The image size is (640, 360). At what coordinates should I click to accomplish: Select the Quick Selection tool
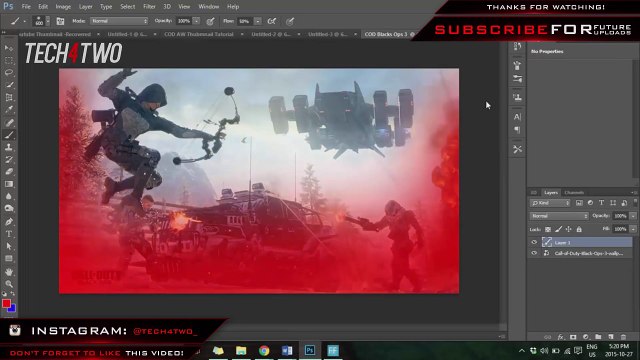tap(9, 85)
